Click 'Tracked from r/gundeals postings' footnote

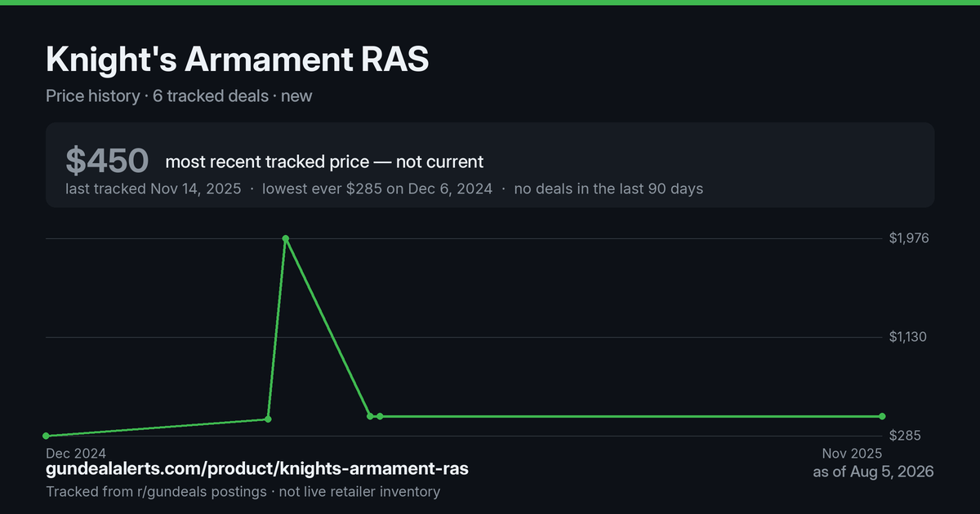point(156,491)
